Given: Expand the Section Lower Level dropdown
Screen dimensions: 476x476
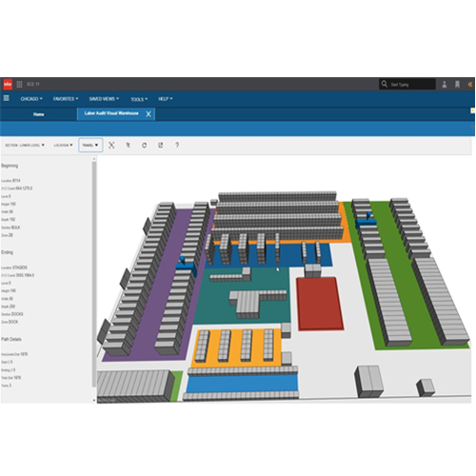Looking at the screenshot, I should (x=25, y=145).
